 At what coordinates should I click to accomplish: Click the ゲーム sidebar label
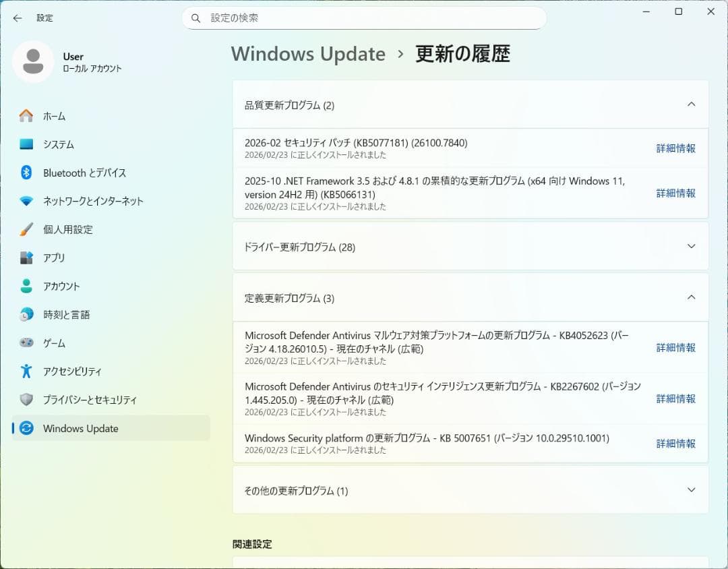coord(55,342)
